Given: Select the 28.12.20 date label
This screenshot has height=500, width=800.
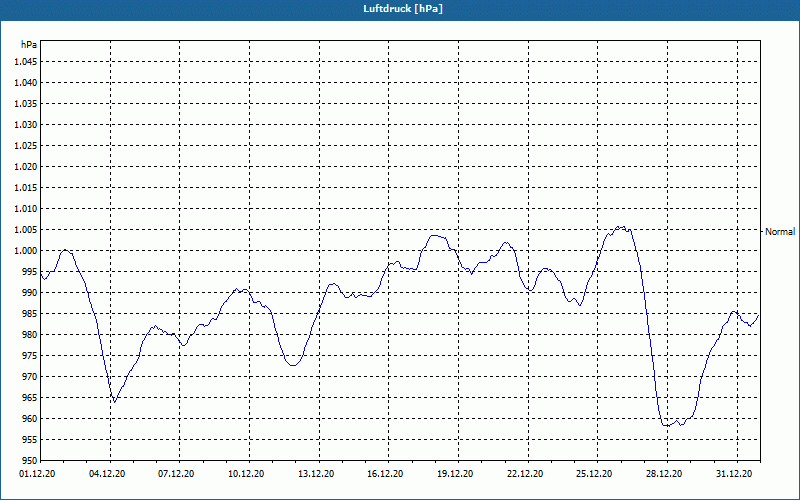Looking at the screenshot, I should coord(664,474).
